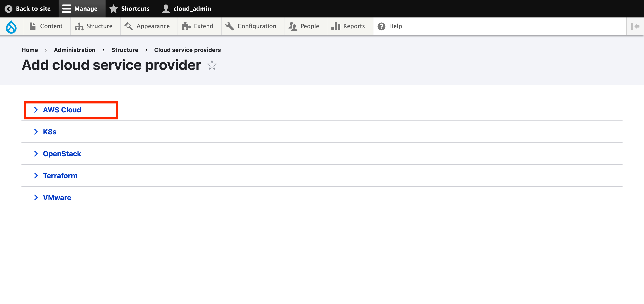The width and height of the screenshot is (644, 304).
Task: Navigate to Home via the breadcrumb
Action: click(30, 50)
